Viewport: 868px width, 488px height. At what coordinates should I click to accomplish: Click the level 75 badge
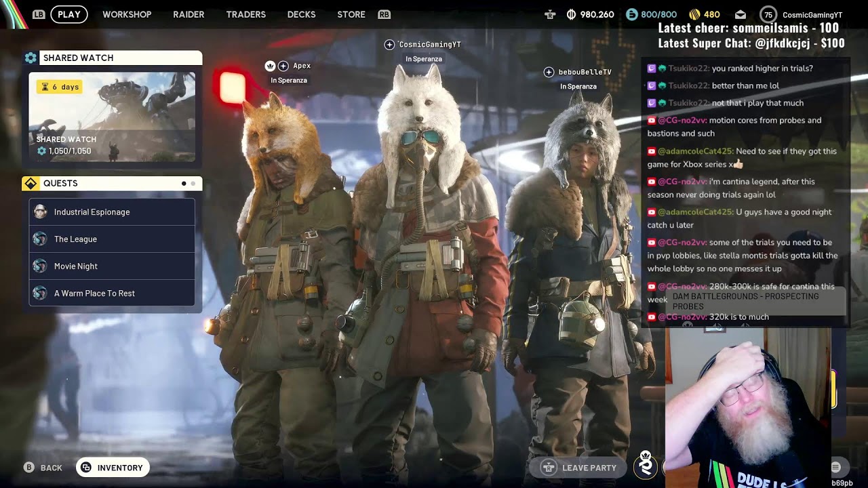point(768,14)
